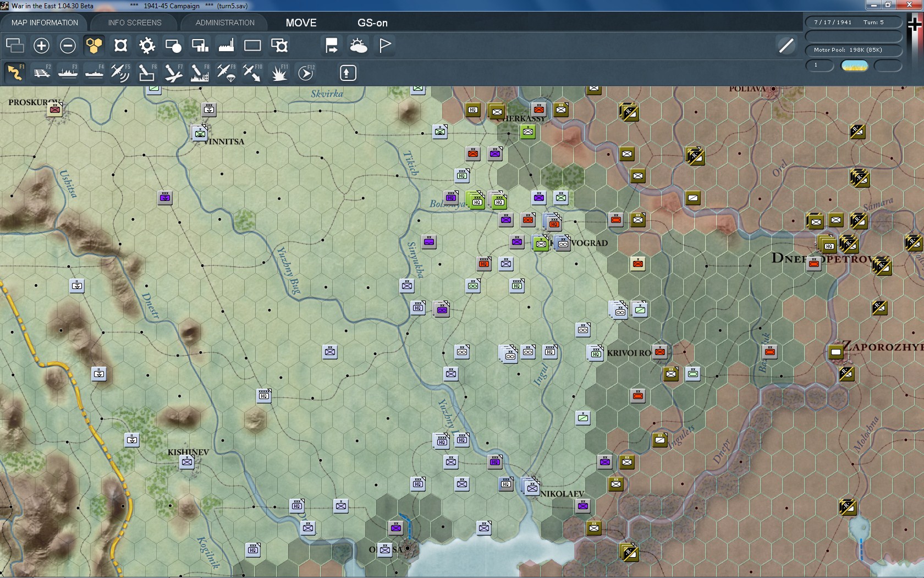Click the Poltava city marker
Viewport: 924px width, 578px height.
coord(773,89)
